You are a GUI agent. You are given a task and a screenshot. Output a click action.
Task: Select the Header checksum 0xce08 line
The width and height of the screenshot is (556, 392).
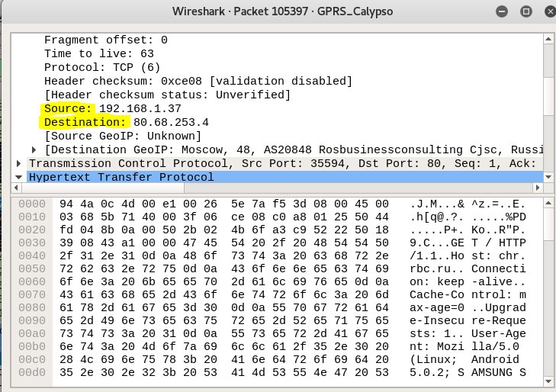pyautogui.click(x=198, y=81)
